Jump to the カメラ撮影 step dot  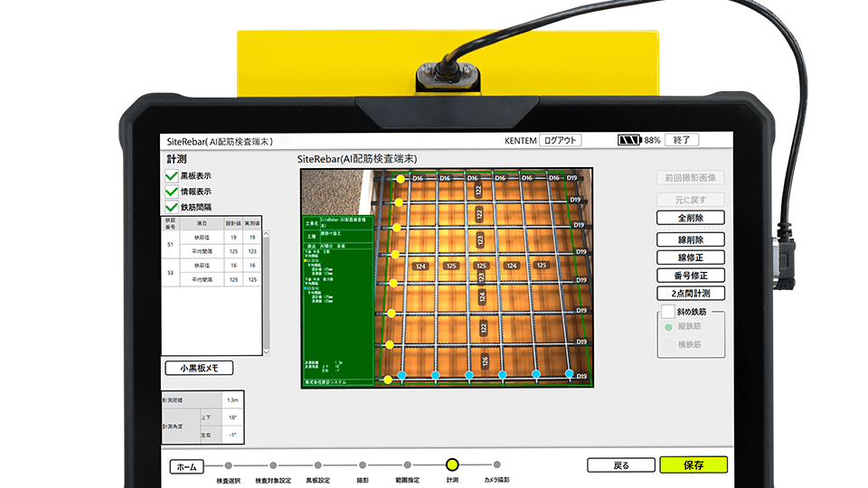pos(497,465)
